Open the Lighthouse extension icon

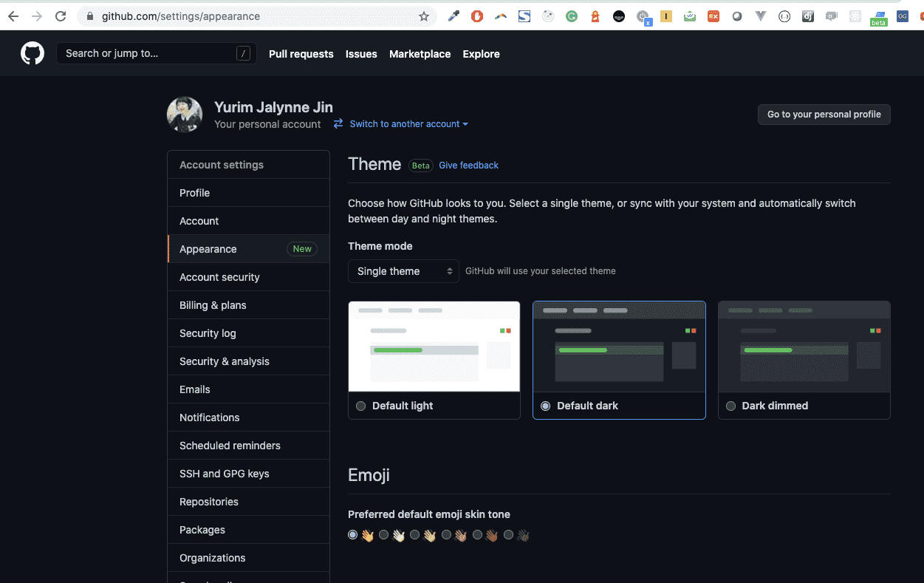595,16
